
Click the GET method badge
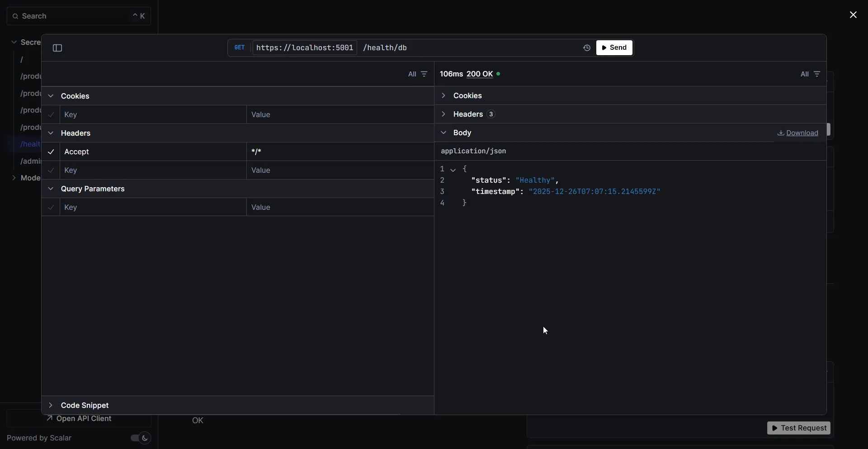(240, 47)
